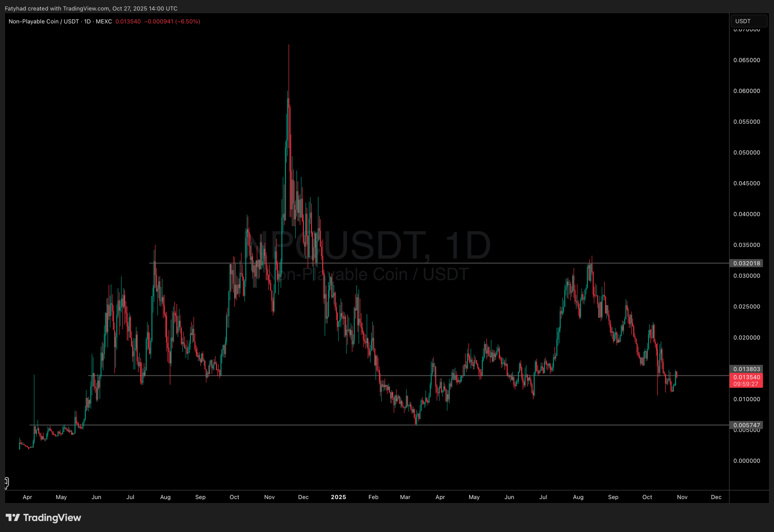774x532 pixels.
Task: Click the Fatyhad created with TradingView.com caption
Action: pos(91,8)
